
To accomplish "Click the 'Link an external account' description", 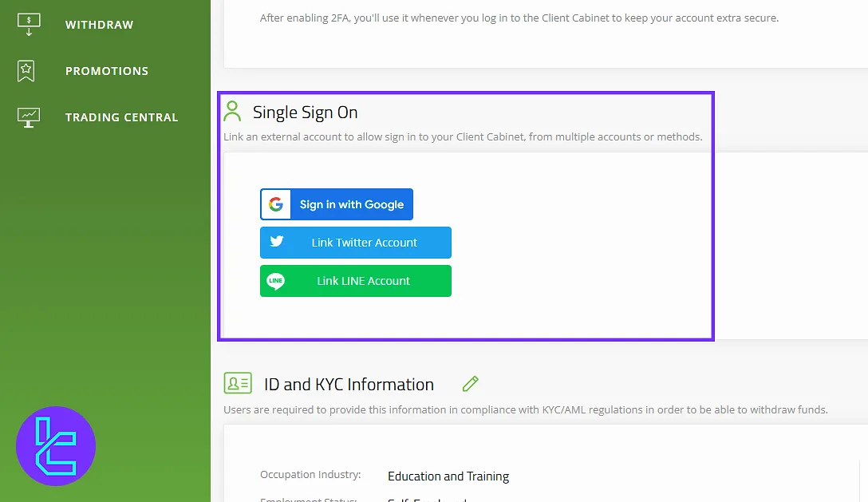I will pos(463,136).
